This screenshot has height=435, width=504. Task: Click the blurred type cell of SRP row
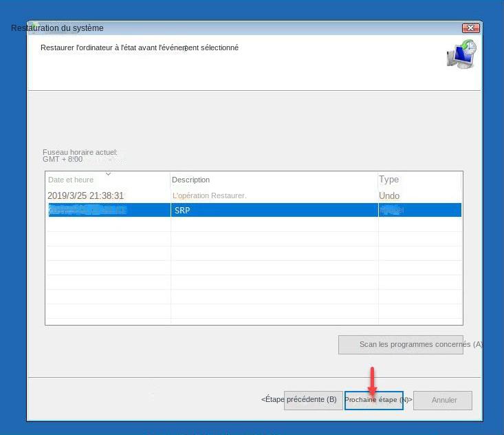[391, 210]
